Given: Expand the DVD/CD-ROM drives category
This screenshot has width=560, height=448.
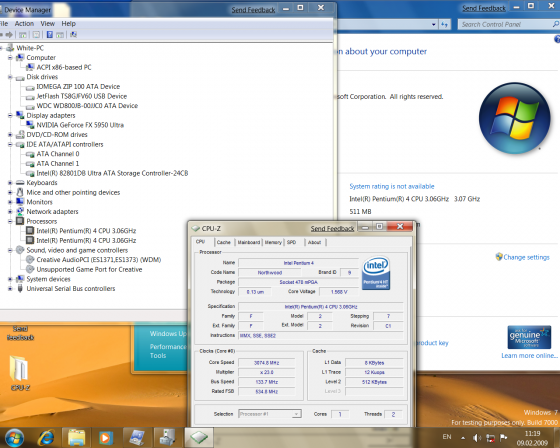Looking at the screenshot, I should (10, 135).
